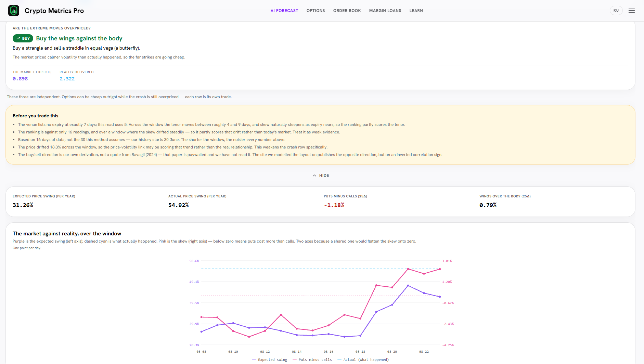Click the 'Buy the wings against the body' heading

click(79, 38)
